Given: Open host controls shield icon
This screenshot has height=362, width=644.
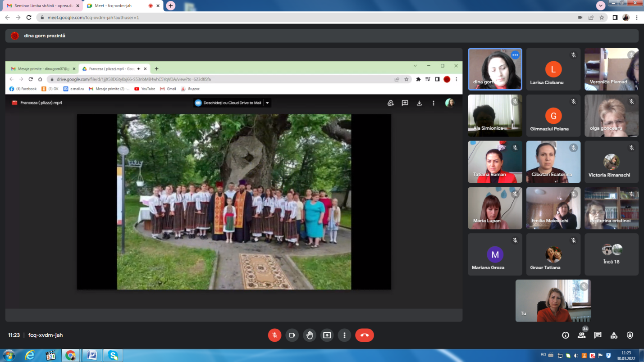Looking at the screenshot, I should [x=630, y=335].
